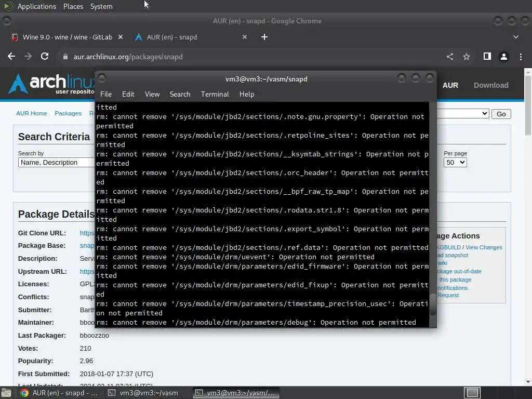Image resolution: width=532 pixels, height=399 pixels.
Task: Click terminal window menu button at title left
Action: [x=102, y=78]
